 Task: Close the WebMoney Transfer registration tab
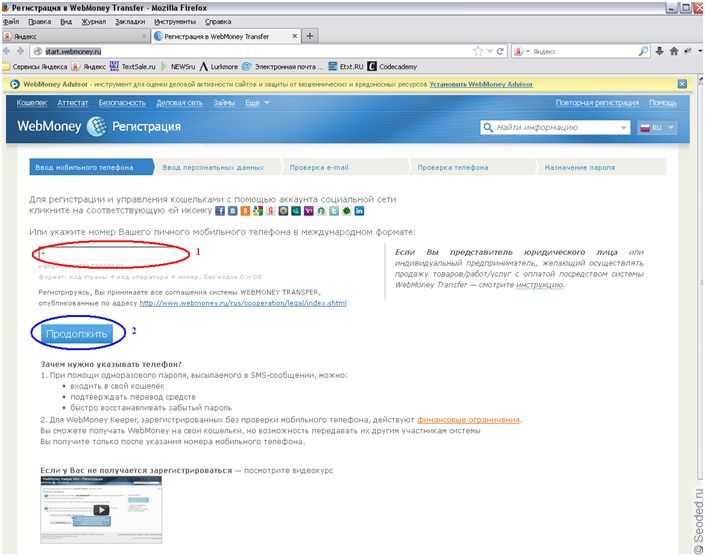[294, 36]
